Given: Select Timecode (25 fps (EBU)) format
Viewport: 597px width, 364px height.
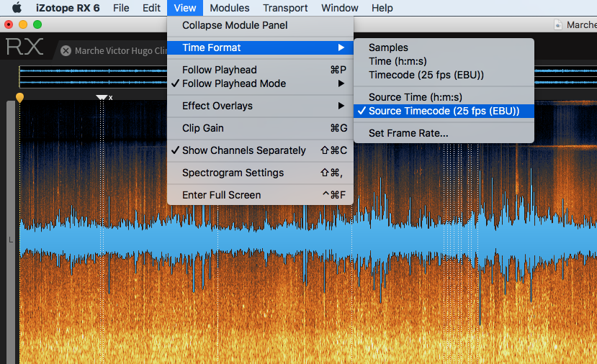Looking at the screenshot, I should (x=444, y=75).
